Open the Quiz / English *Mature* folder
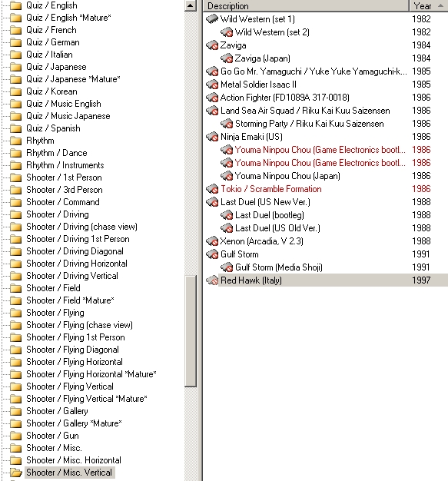This screenshot has width=448, height=481. coord(68,18)
